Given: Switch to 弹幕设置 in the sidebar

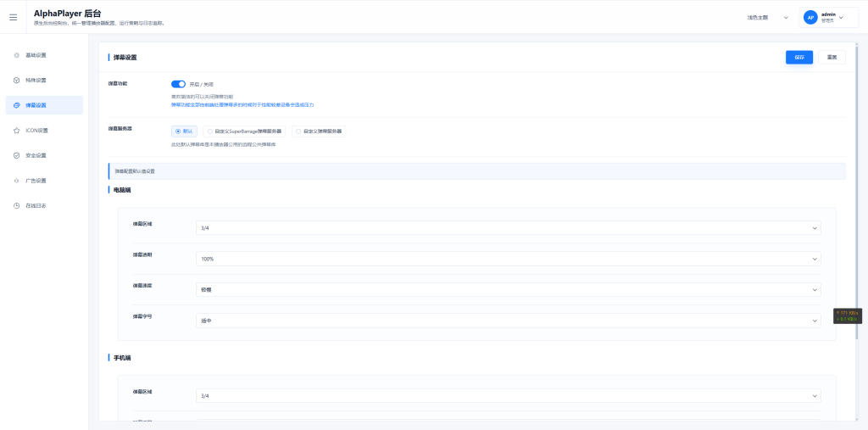Looking at the screenshot, I should point(44,105).
